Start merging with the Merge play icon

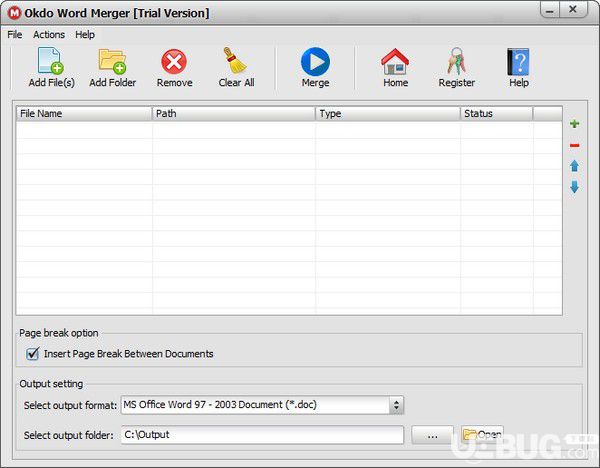click(315, 61)
